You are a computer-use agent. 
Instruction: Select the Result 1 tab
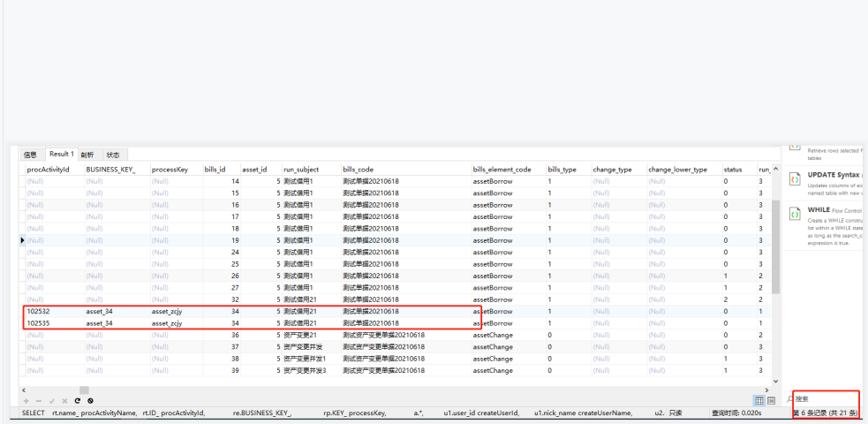62,154
